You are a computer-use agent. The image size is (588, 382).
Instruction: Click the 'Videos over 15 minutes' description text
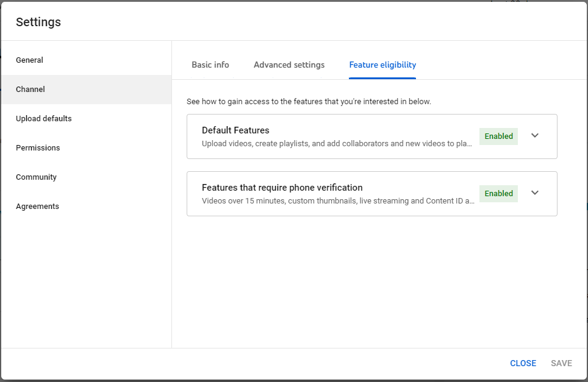tap(338, 201)
